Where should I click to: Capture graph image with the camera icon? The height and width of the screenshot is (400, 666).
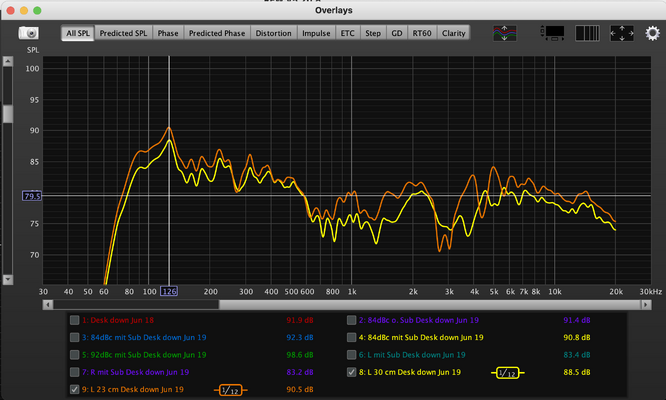[28, 33]
